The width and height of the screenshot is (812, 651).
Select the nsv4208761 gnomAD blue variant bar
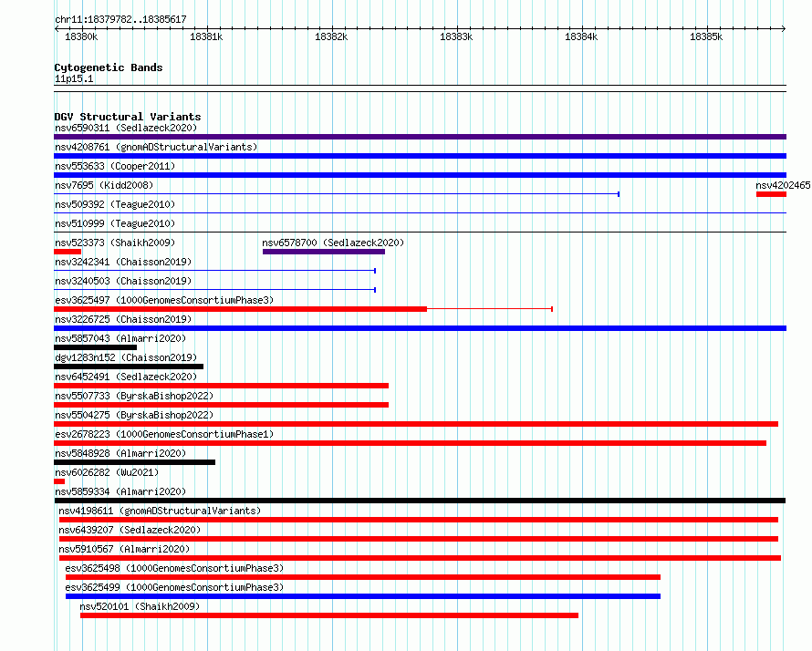tap(420, 156)
